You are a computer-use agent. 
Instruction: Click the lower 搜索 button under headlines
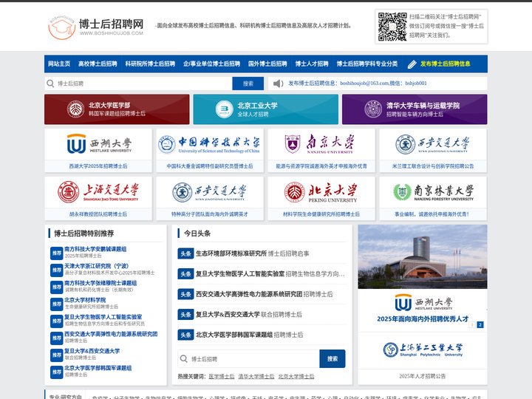(x=332, y=358)
